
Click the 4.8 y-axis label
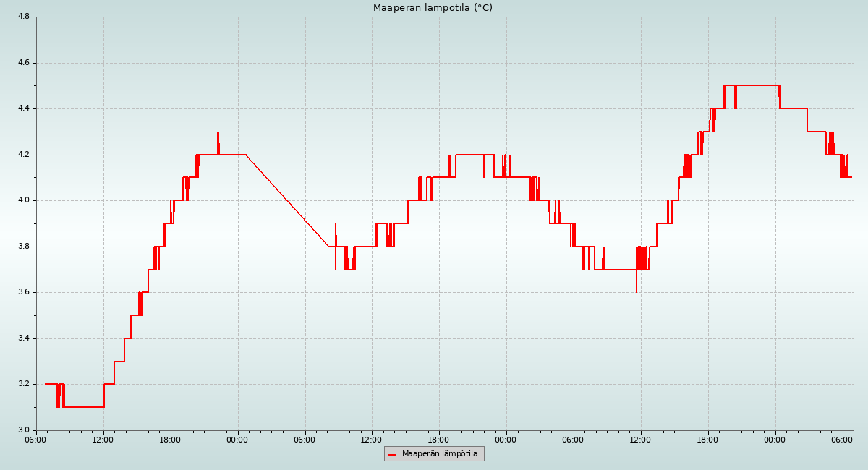click(22, 17)
